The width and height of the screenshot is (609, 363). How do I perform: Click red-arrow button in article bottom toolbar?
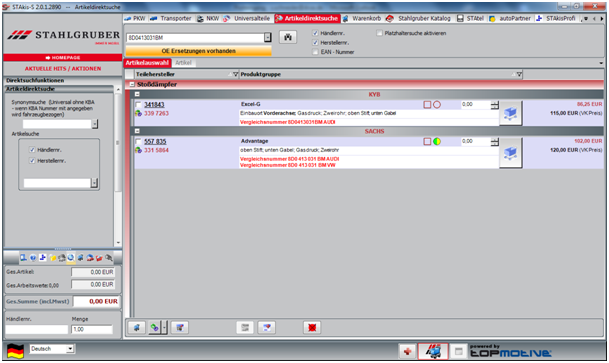coord(267,328)
